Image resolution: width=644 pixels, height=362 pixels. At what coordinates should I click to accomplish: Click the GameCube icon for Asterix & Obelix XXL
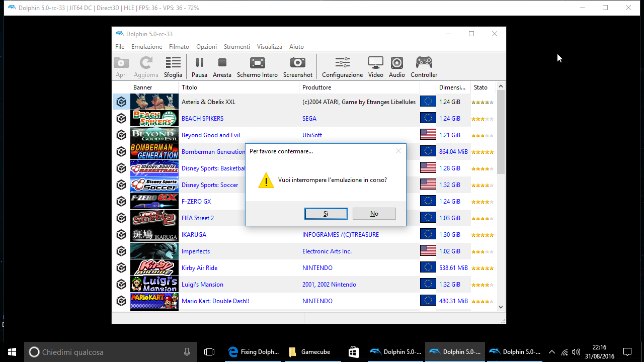(121, 102)
